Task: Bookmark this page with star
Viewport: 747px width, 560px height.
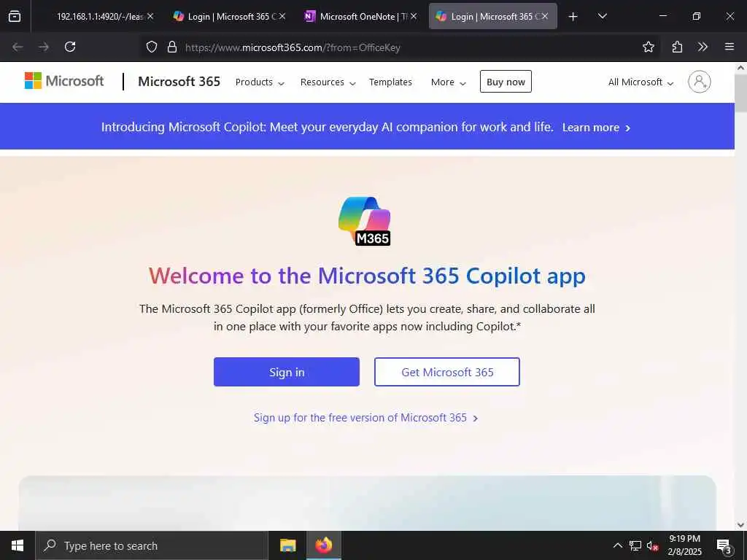Action: coord(648,47)
